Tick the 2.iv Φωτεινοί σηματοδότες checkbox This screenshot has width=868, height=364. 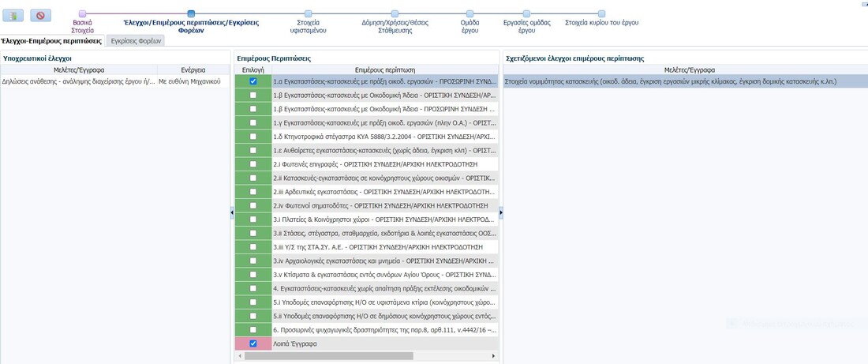pyautogui.click(x=253, y=205)
